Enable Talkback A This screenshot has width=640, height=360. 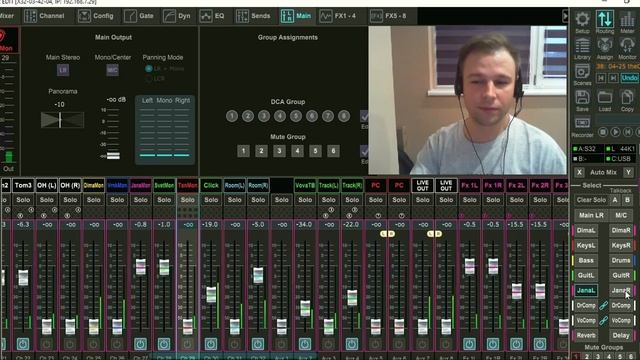[615, 200]
